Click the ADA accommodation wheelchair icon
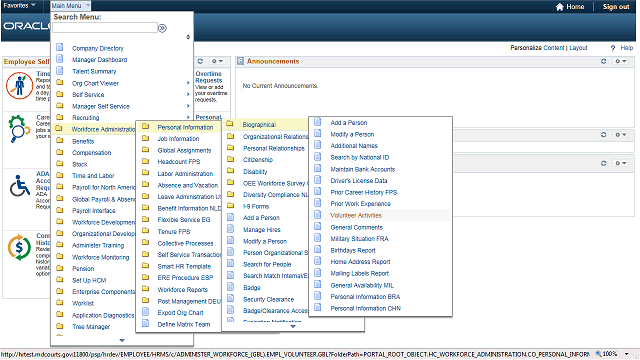This screenshot has height=360, width=640. (20, 186)
